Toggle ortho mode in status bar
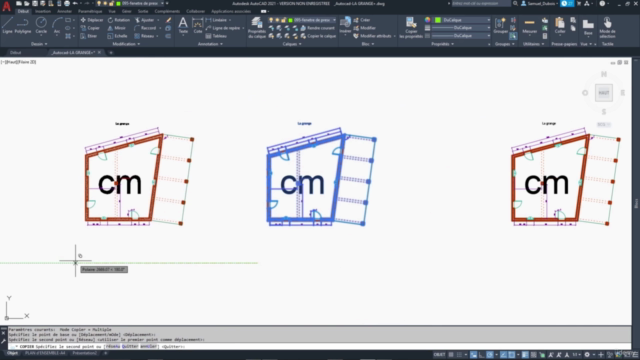Screen dimensions: 640x360 (482, 355)
